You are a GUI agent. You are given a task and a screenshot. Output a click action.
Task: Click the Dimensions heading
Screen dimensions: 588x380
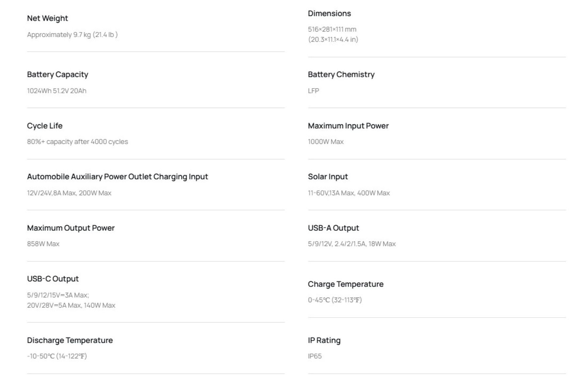click(329, 13)
